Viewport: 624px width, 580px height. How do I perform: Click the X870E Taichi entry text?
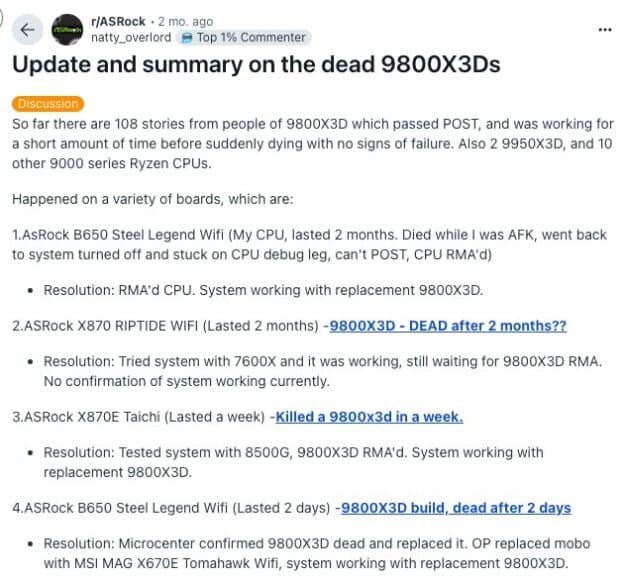pos(138,417)
